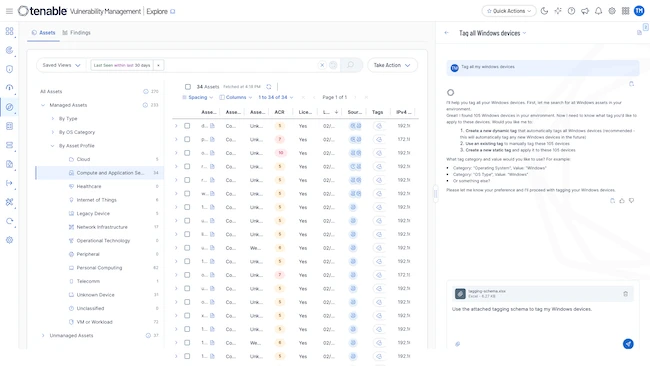Give thumbs up to assistant response

click(622, 201)
